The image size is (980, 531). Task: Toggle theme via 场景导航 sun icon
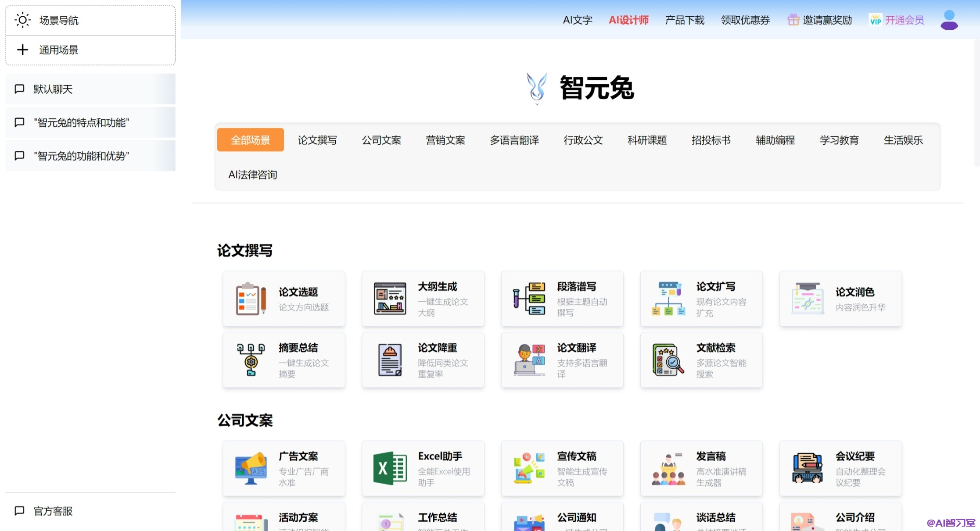(x=22, y=20)
